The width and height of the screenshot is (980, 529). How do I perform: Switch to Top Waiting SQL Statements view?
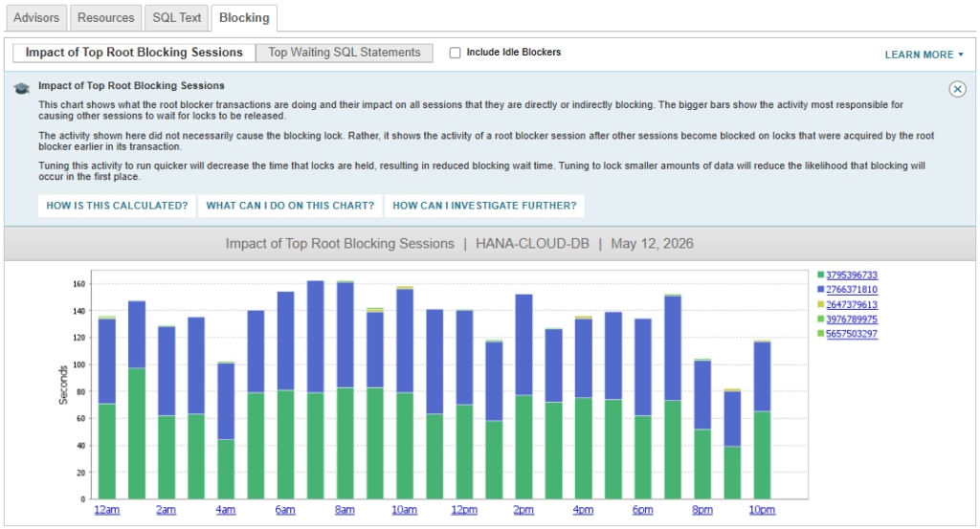[x=345, y=53]
